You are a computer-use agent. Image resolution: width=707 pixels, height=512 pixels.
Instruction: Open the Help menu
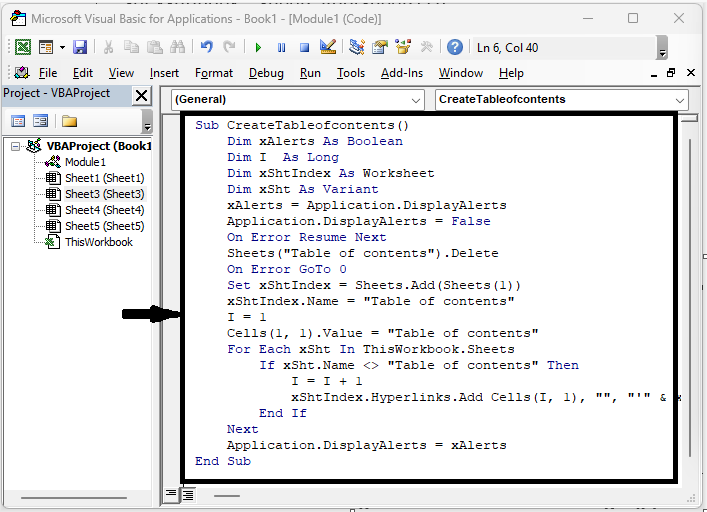pyautogui.click(x=511, y=73)
